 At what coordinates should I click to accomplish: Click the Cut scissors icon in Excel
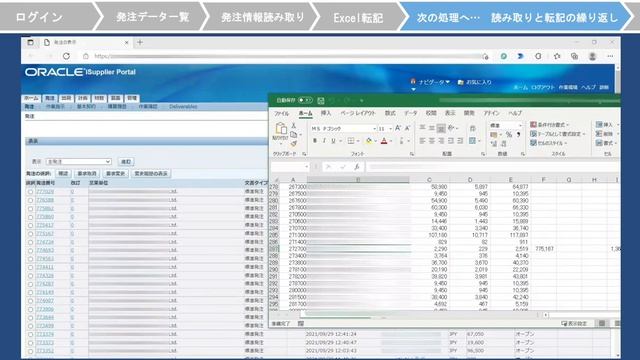click(293, 125)
